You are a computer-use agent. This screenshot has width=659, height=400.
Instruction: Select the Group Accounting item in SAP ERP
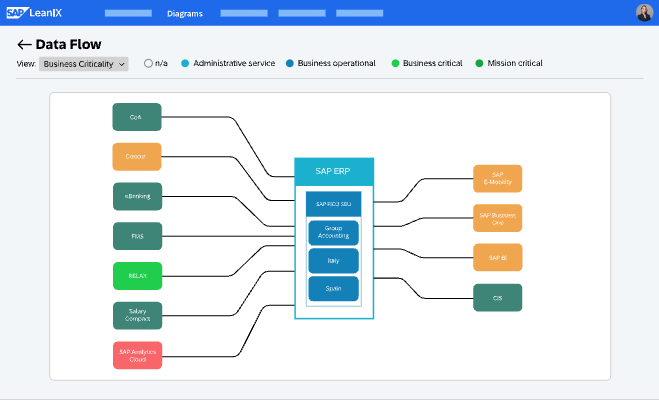[x=334, y=232]
